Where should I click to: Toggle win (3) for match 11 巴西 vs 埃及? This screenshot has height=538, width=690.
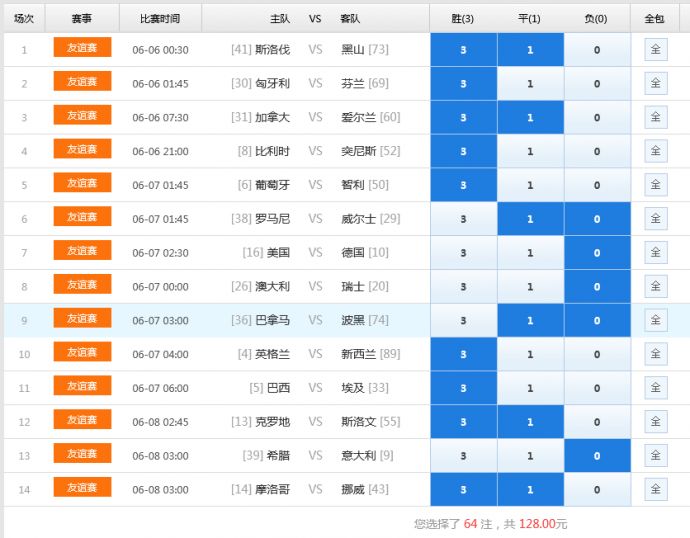pos(463,388)
